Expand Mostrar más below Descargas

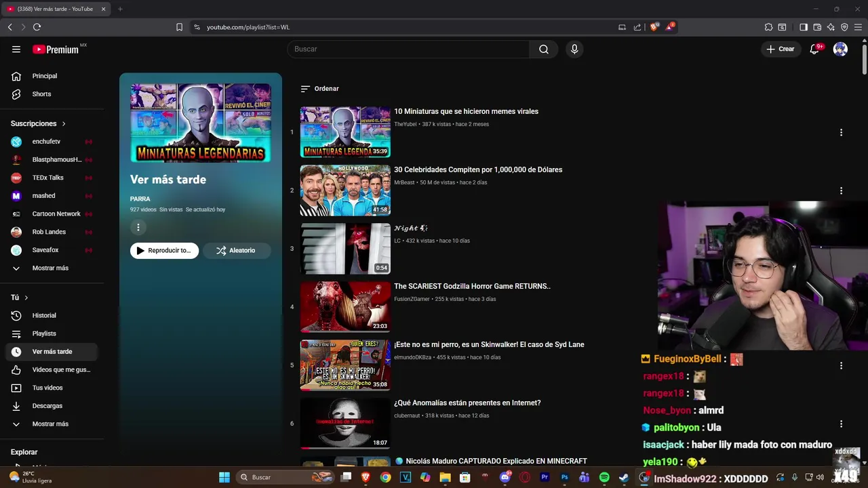click(x=51, y=424)
